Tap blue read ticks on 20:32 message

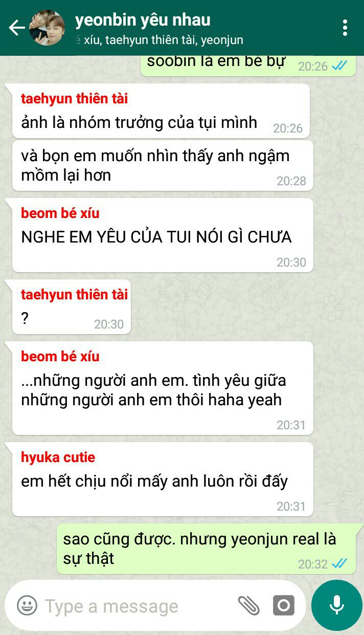339,563
